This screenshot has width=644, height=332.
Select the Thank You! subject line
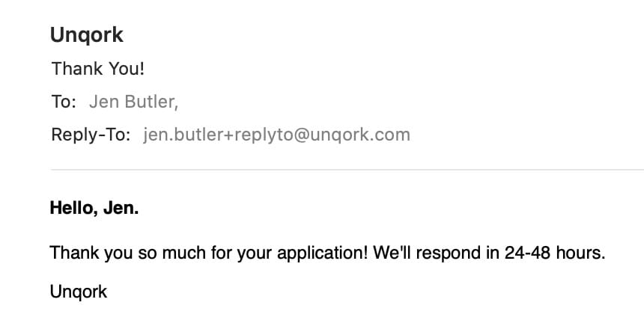coord(98,69)
